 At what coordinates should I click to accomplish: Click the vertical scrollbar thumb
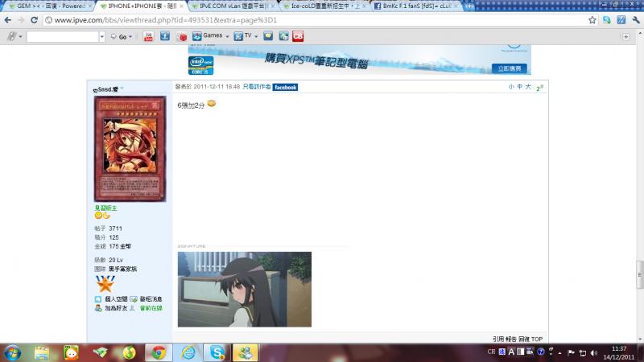coord(639,275)
